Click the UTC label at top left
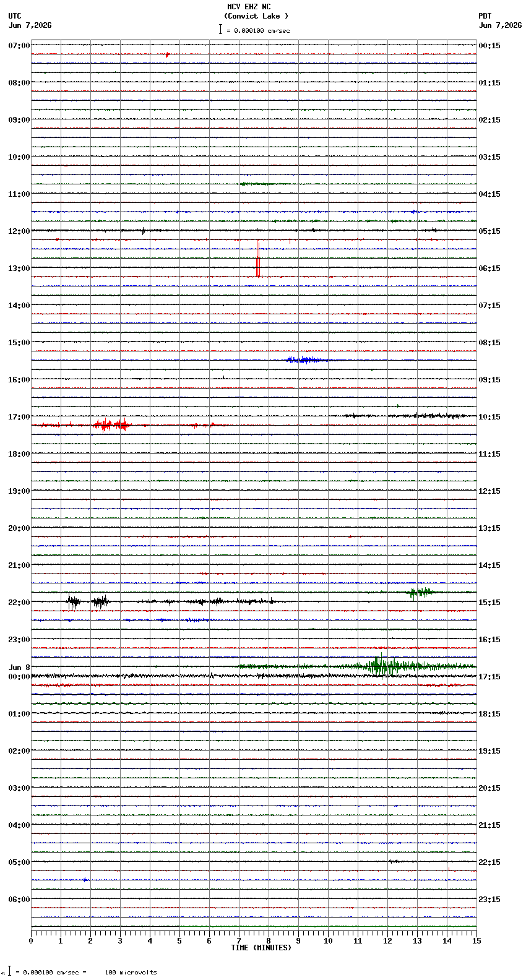 click(x=15, y=16)
